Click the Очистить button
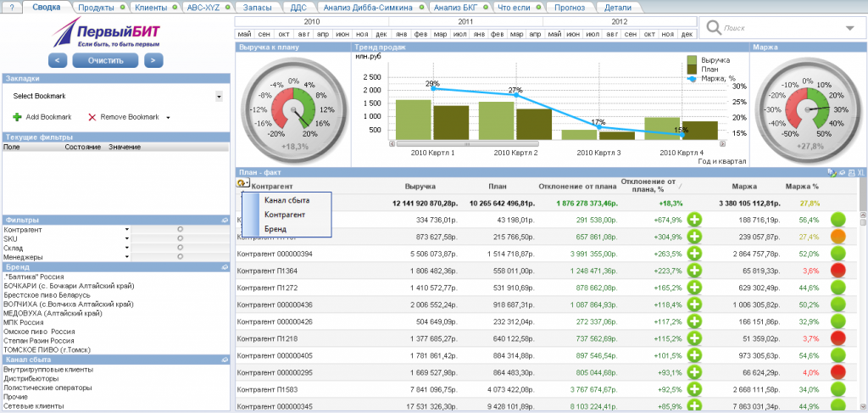 [106, 60]
